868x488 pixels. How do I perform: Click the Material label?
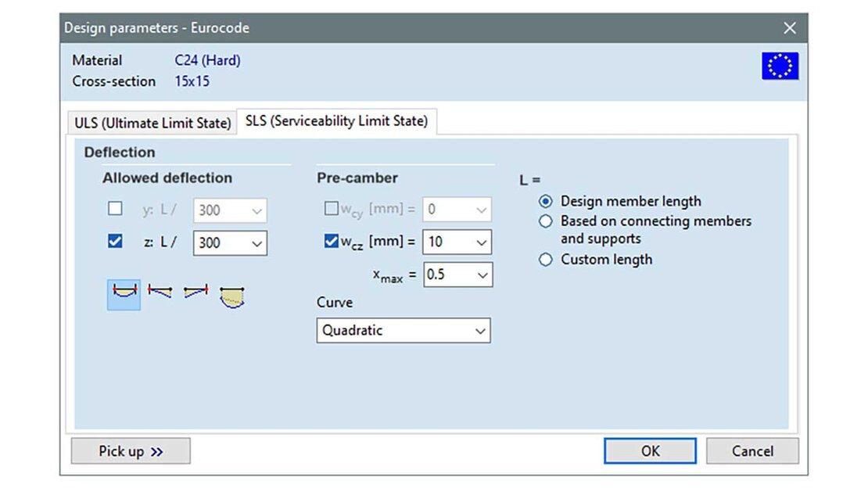[x=97, y=60]
